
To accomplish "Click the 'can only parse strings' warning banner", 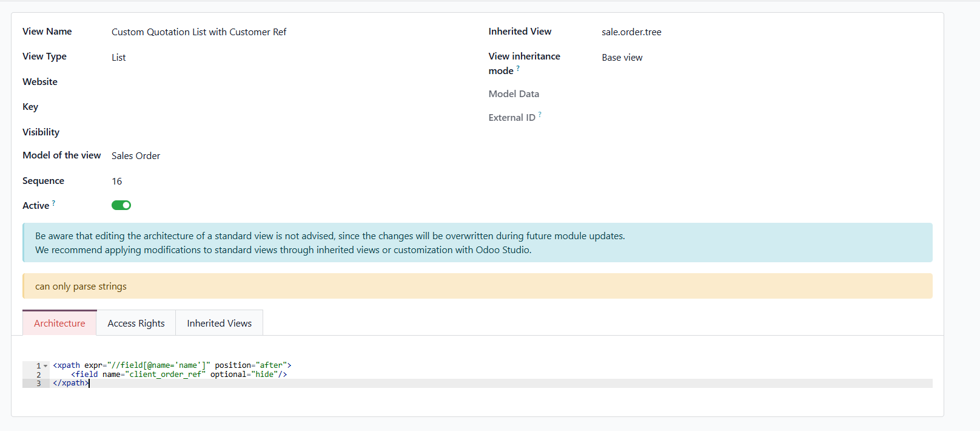I will (477, 287).
